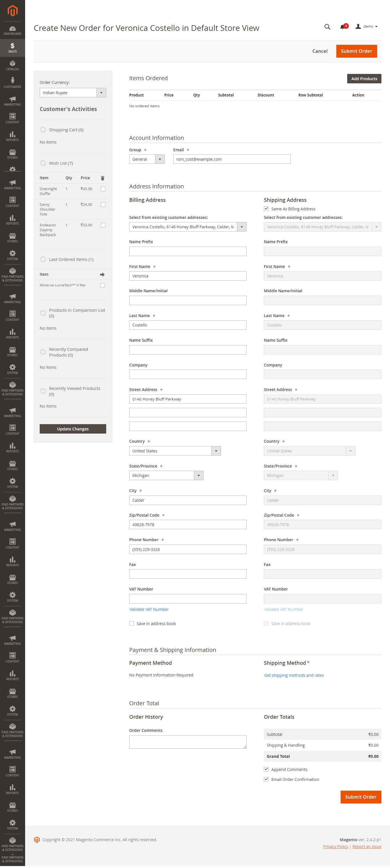This screenshot has width=390, height=868.
Task: Open the customer Group dropdown
Action: coord(147,159)
